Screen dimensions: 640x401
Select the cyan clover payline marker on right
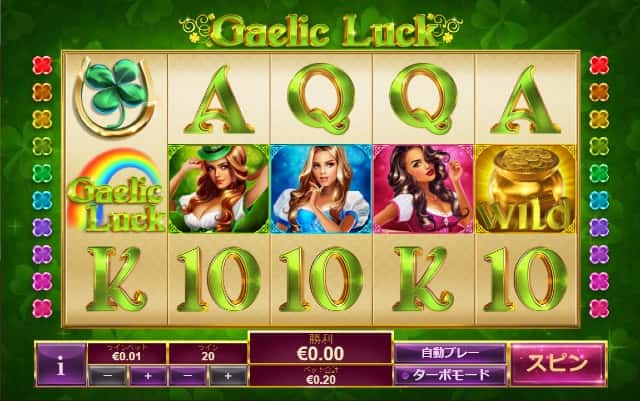(599, 200)
